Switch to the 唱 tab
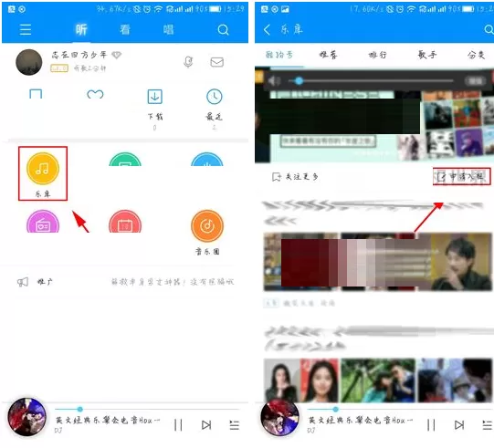This screenshot has height=448, width=494. tap(169, 29)
